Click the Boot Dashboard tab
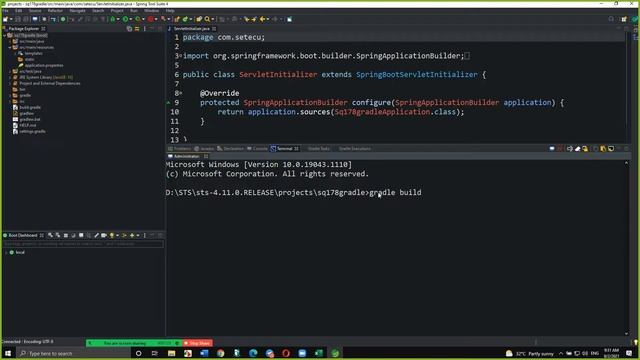 pos(22,235)
